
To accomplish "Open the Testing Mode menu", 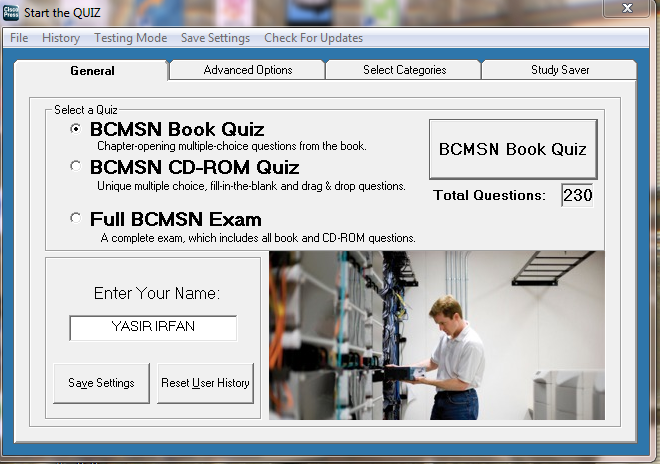I will pyautogui.click(x=130, y=38).
